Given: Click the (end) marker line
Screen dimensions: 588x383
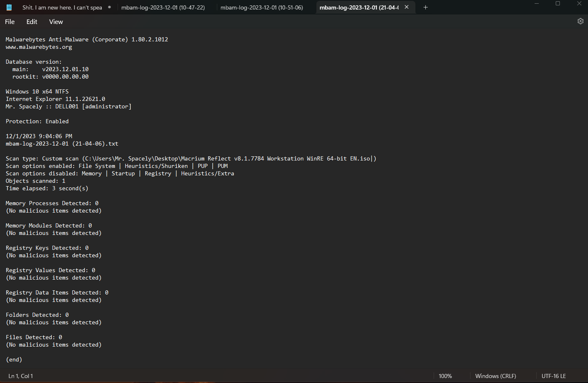Looking at the screenshot, I should (x=14, y=360).
